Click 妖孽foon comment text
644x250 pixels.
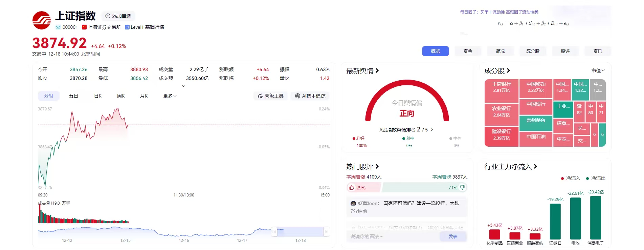click(x=421, y=203)
